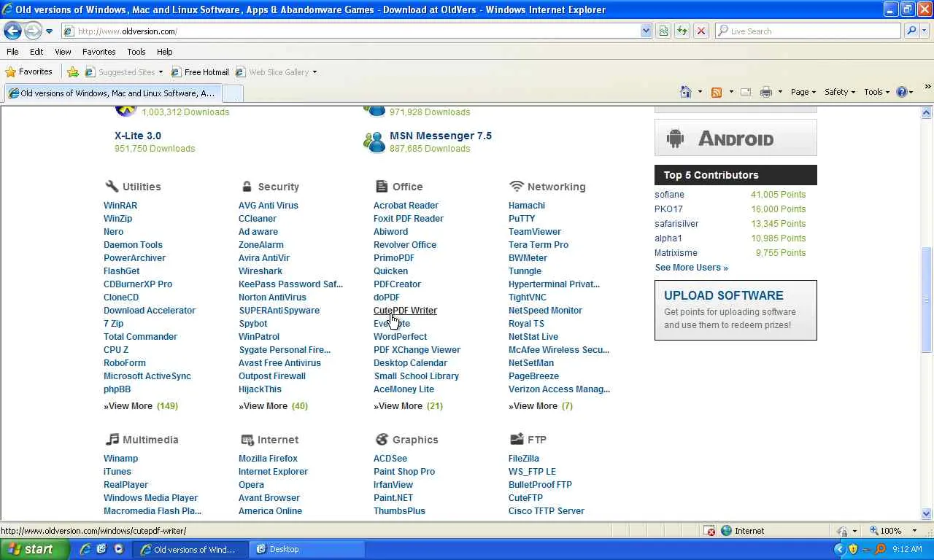Screen dimensions: 934x560
Task: Open the File menu
Action: 12,52
